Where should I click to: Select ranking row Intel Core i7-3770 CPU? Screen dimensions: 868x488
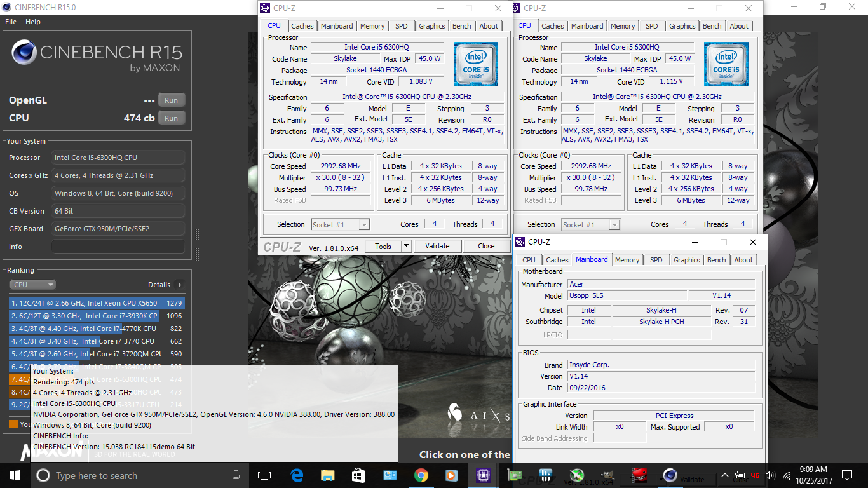(x=96, y=341)
